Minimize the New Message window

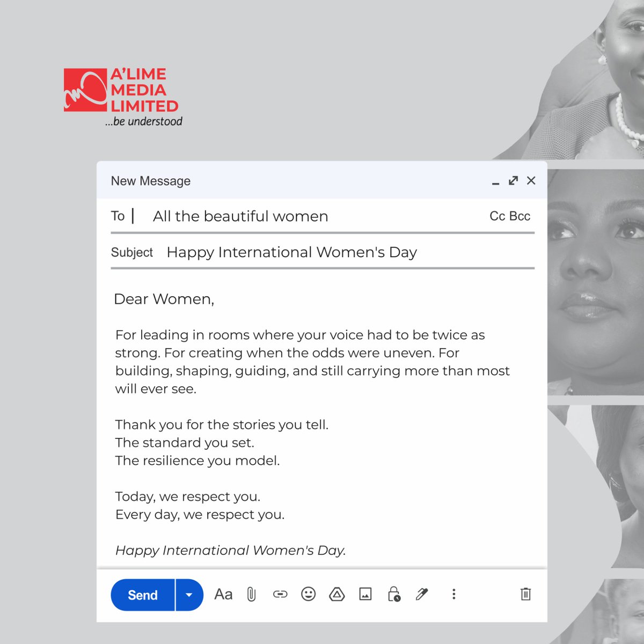[x=496, y=182]
